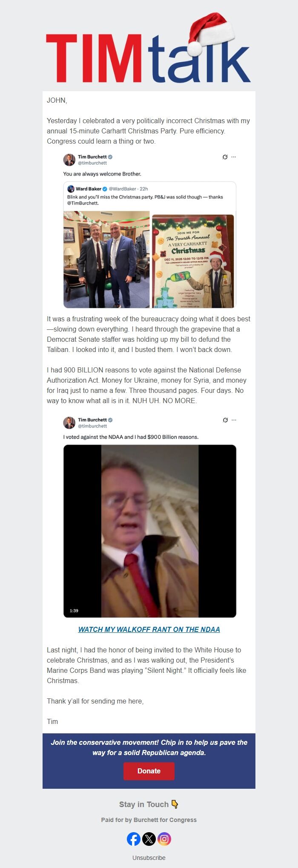Screen dimensions: 298x868
Task: Click the Grok icon on NDAA tweet
Action: coord(225,420)
